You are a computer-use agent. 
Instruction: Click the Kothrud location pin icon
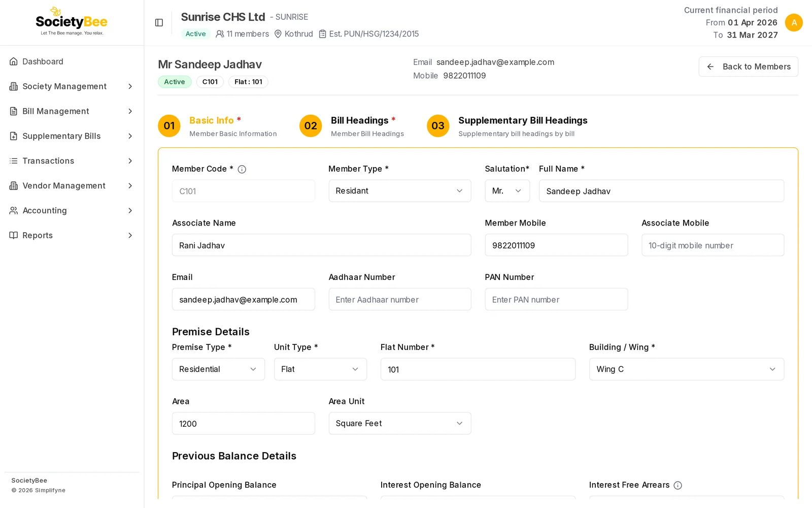coord(278,34)
